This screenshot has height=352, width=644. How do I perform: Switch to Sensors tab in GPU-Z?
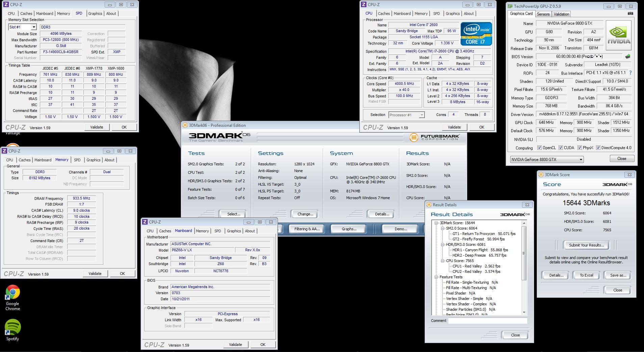pyautogui.click(x=543, y=14)
